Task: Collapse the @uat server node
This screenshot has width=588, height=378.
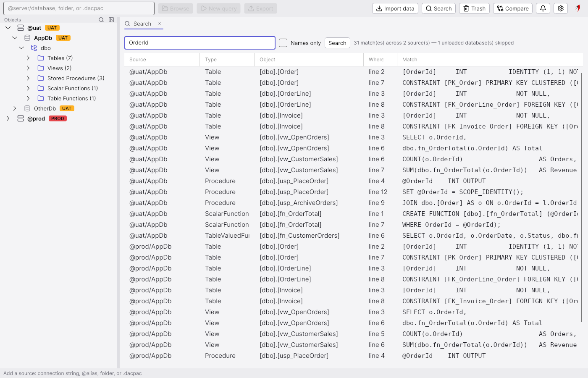Action: click(x=8, y=28)
